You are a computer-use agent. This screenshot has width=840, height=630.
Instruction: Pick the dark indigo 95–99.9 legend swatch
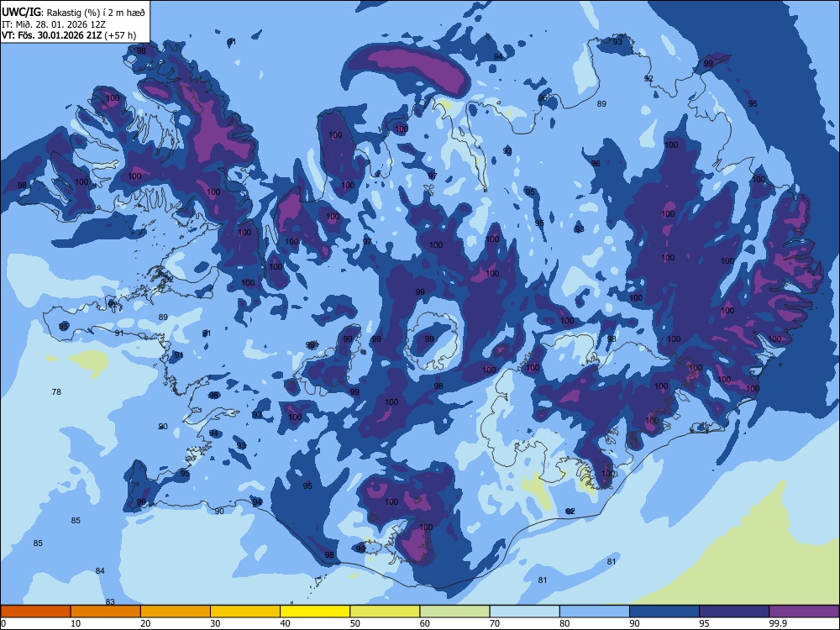pyautogui.click(x=734, y=612)
